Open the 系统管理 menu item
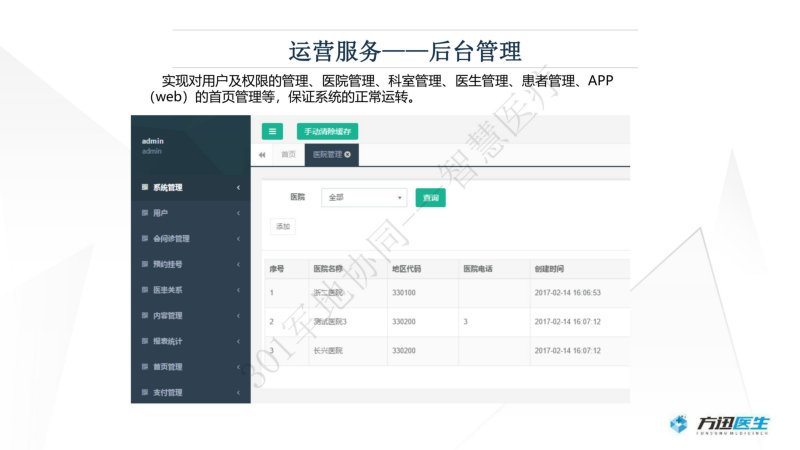 tap(191, 187)
